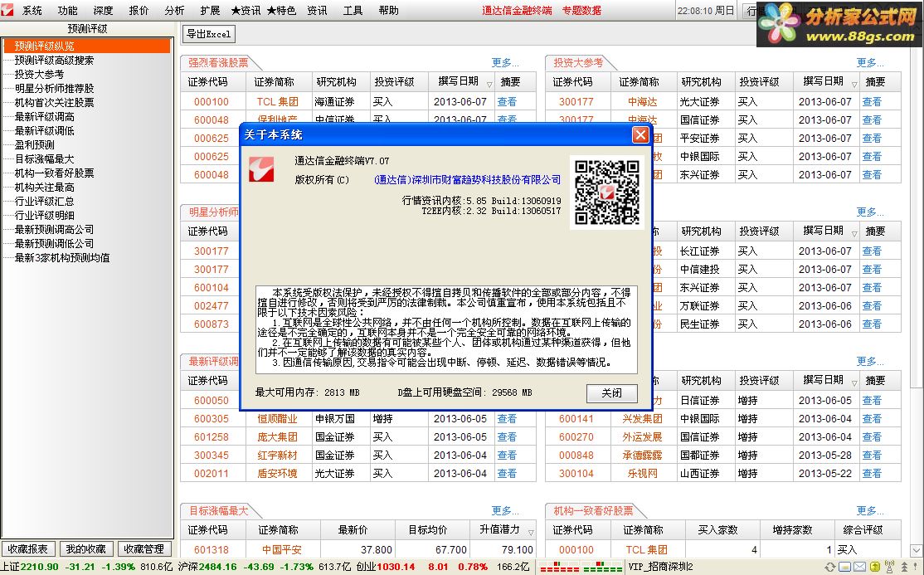
Task: Click the 深圳市财富趋势科技 company link
Action: [467, 180]
